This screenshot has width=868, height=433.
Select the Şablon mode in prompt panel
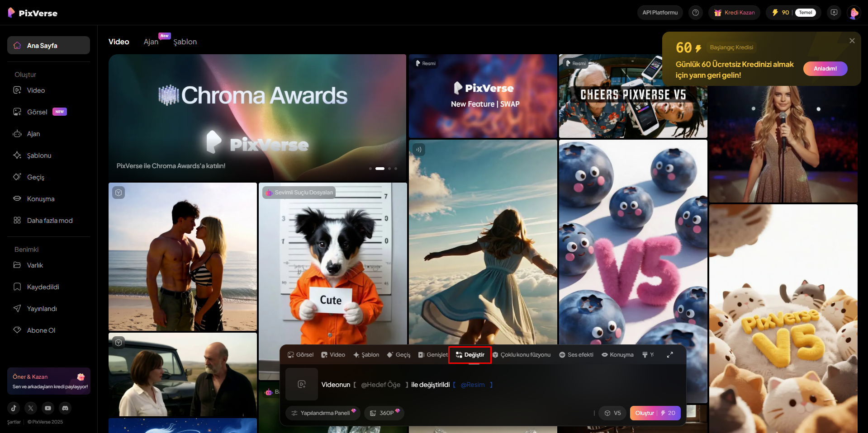366,355
